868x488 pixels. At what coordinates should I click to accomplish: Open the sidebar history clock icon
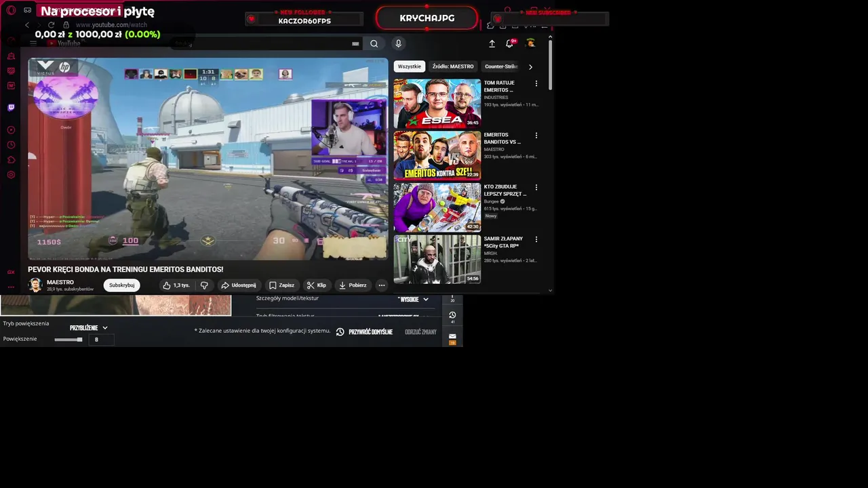(11, 145)
